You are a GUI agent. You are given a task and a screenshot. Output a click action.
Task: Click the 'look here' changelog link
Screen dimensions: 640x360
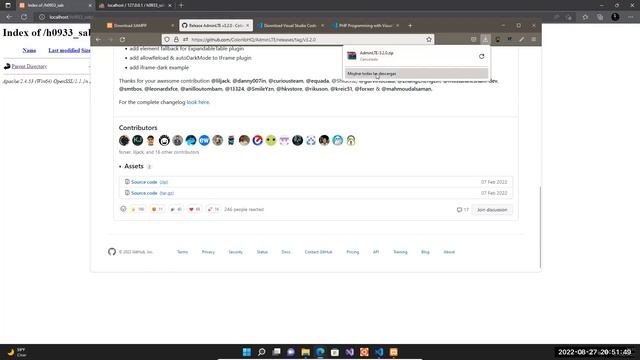tap(198, 102)
